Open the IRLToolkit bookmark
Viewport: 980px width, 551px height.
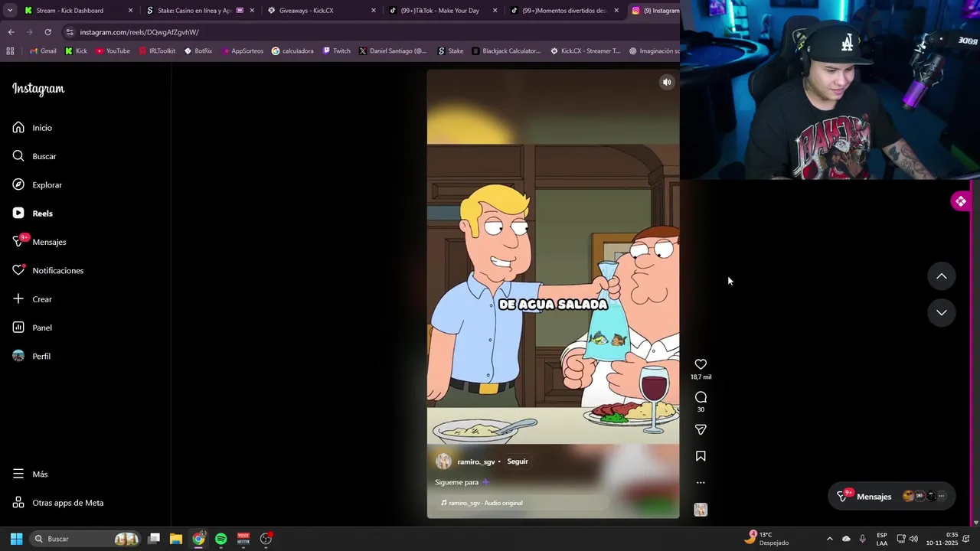tap(157, 51)
